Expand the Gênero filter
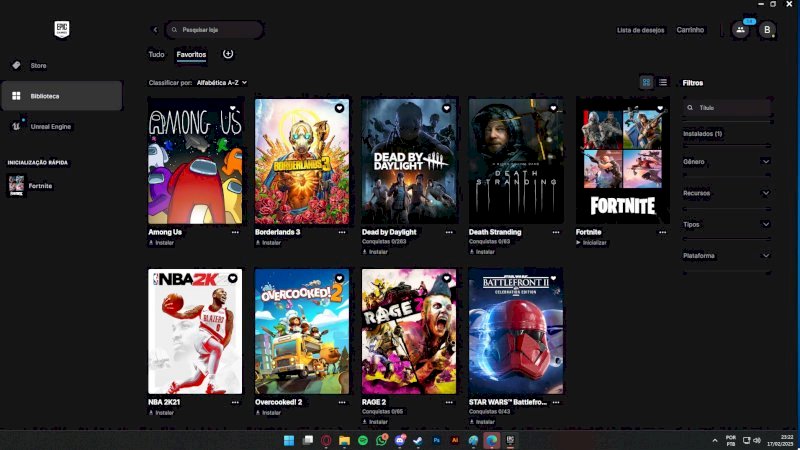800x450 pixels. pos(726,162)
